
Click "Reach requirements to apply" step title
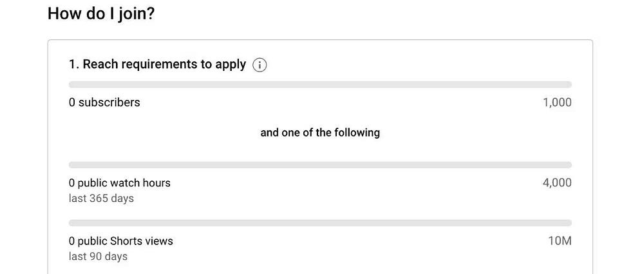click(x=157, y=64)
